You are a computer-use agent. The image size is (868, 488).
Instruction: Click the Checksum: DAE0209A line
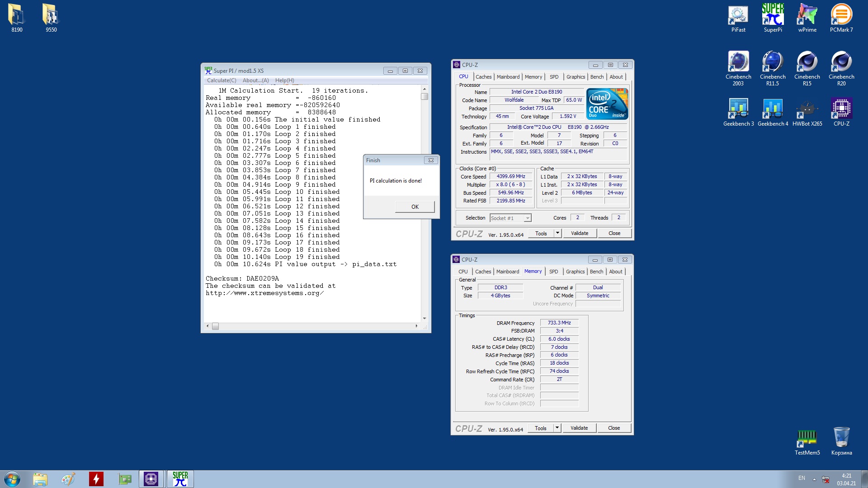pos(242,279)
